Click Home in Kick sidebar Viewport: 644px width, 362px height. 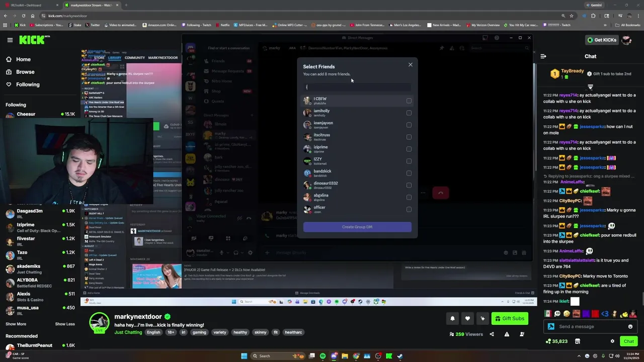pyautogui.click(x=23, y=59)
